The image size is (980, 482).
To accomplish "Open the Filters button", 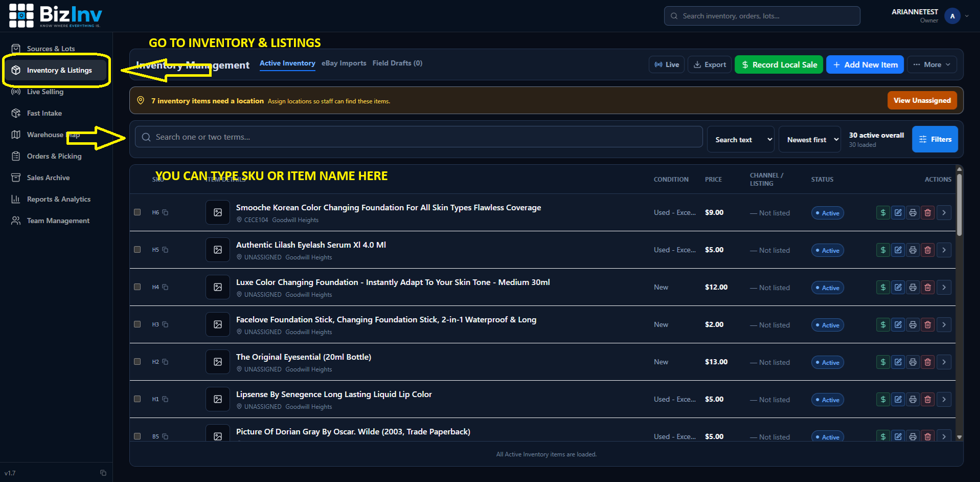I will pyautogui.click(x=935, y=139).
